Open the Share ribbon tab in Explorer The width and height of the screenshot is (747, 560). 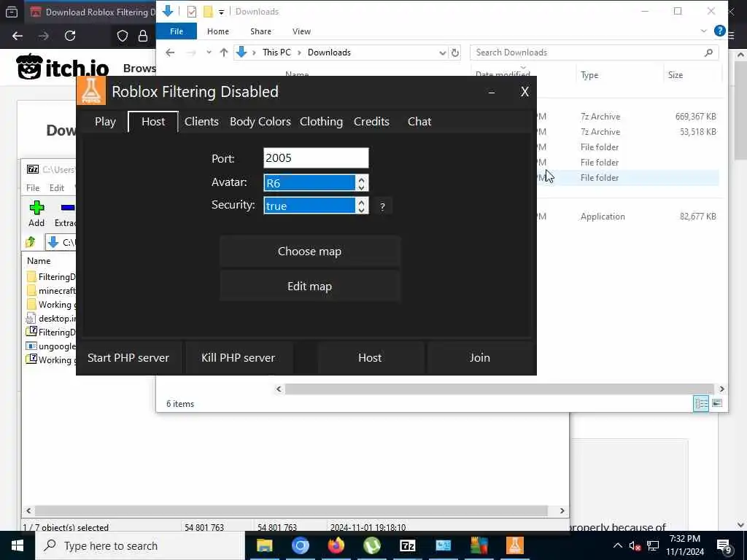pos(260,31)
